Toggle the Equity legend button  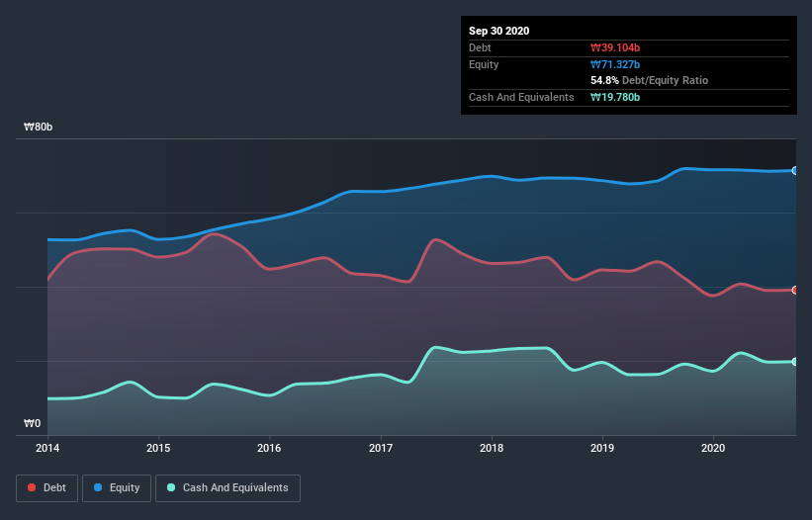click(117, 488)
